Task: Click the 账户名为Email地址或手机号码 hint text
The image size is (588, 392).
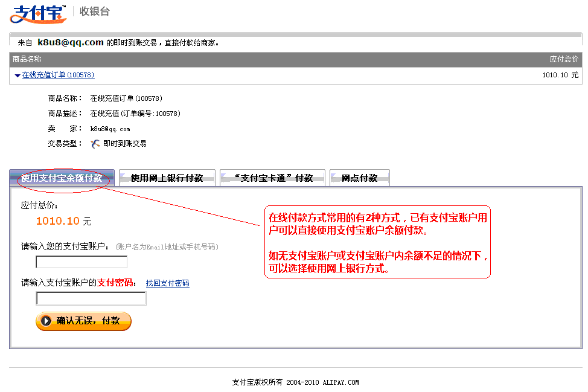Action: coord(167,247)
